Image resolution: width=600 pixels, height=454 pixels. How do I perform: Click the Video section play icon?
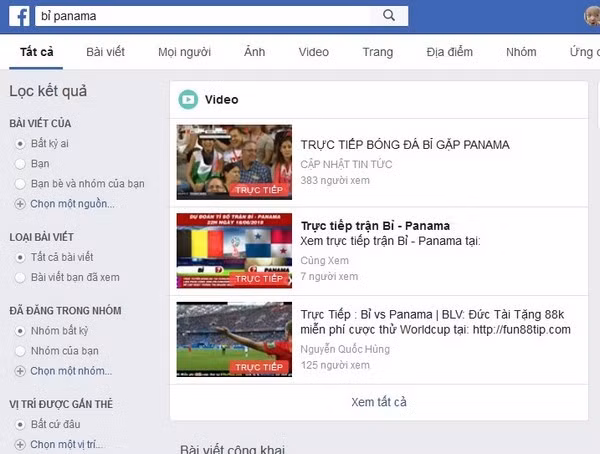point(188,100)
